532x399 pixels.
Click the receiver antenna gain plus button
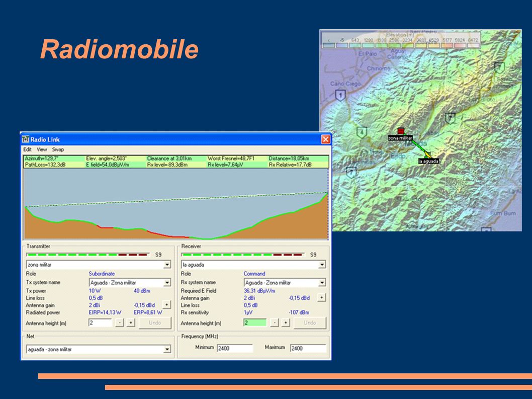pos(321,297)
